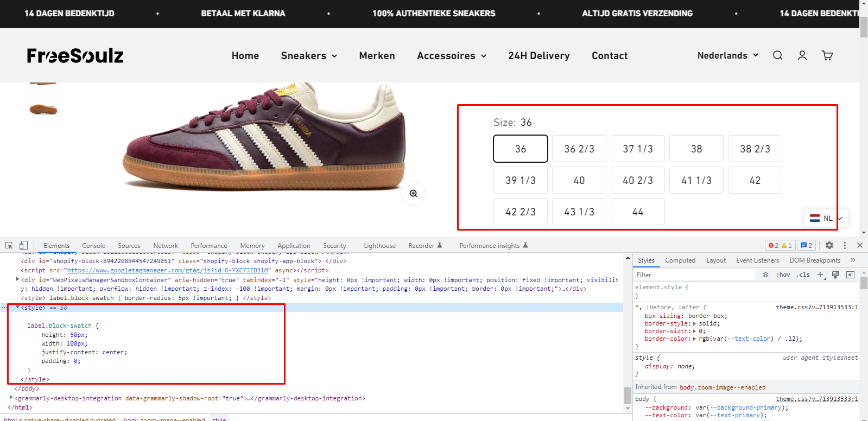Open the Event Listeners tab
The image size is (868, 421).
point(757,260)
